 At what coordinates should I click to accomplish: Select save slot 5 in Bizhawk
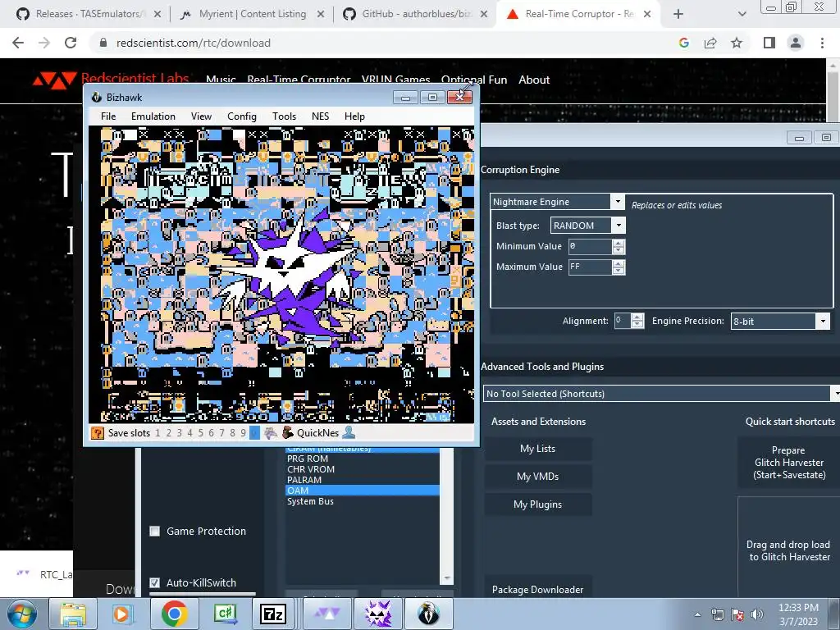200,433
